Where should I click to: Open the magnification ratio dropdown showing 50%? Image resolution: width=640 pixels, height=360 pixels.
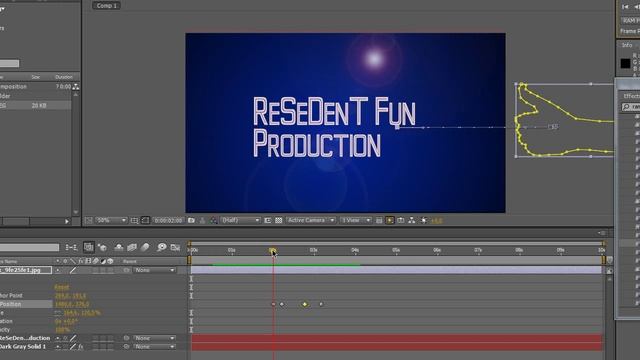[x=111, y=220]
